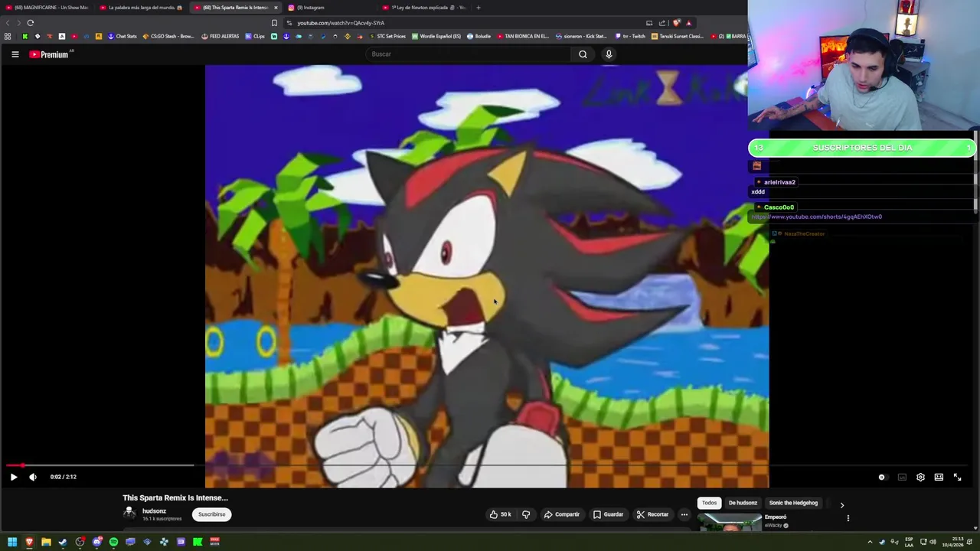
Task: Bookmark this page icon in address bar
Action: (x=274, y=23)
